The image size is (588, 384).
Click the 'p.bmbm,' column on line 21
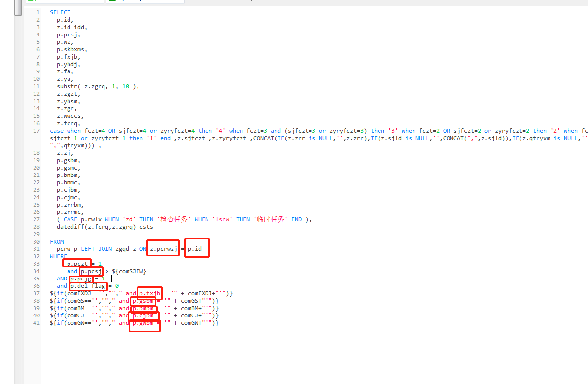tap(69, 175)
